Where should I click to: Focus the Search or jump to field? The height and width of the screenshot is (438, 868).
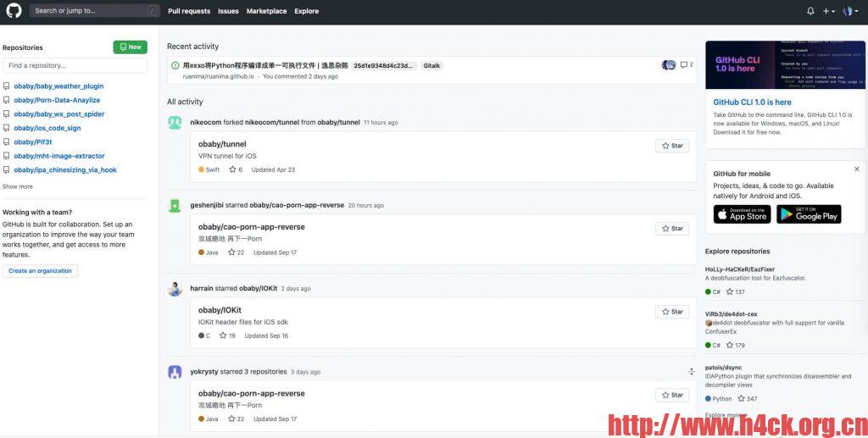pos(95,10)
